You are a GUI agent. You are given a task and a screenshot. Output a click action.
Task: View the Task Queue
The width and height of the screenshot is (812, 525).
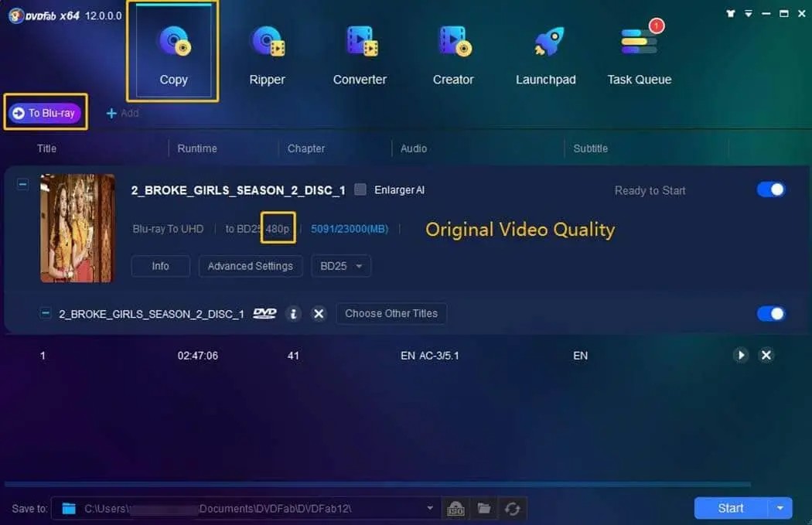[x=640, y=56]
